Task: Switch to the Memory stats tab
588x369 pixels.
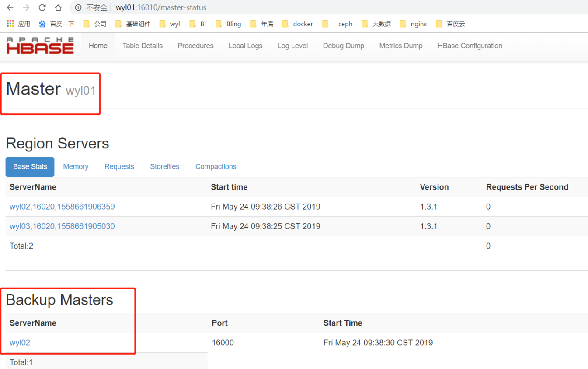Action: (76, 166)
